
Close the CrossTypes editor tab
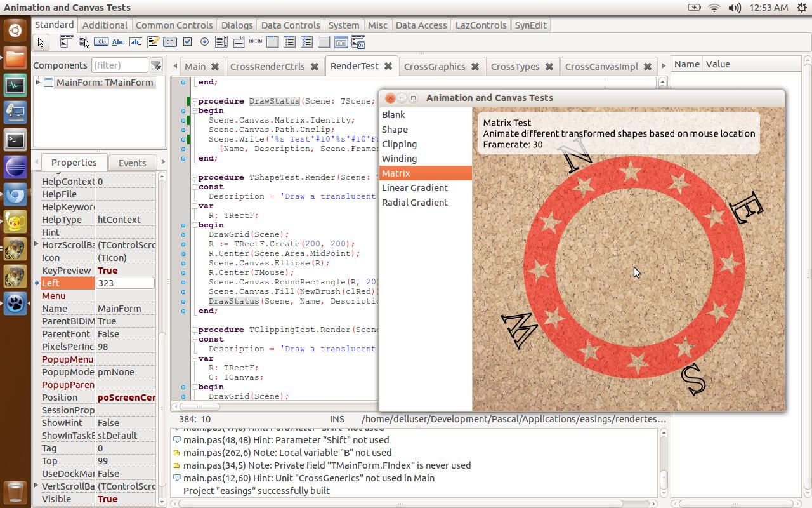[x=549, y=67]
